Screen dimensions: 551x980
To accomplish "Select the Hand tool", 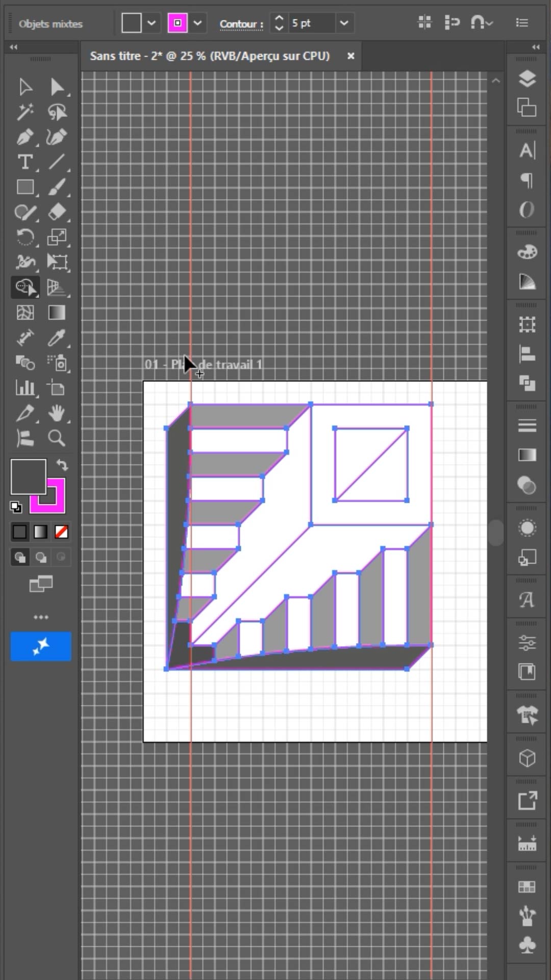I will coord(57,413).
